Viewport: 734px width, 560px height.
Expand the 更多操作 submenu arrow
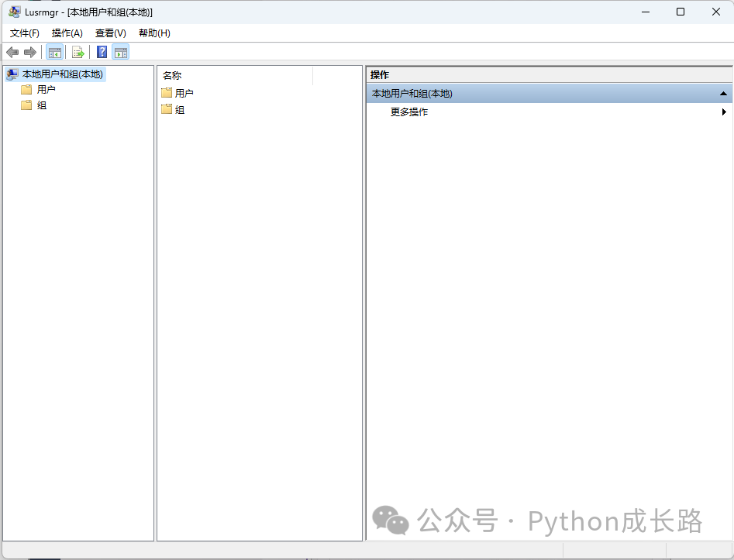tap(724, 112)
